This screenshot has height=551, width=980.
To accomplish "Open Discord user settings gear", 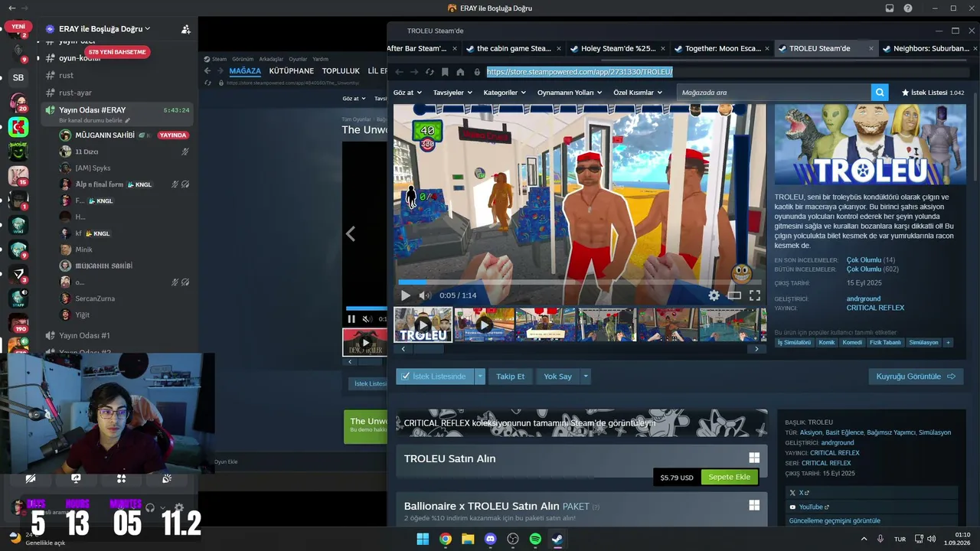I will pos(179,507).
